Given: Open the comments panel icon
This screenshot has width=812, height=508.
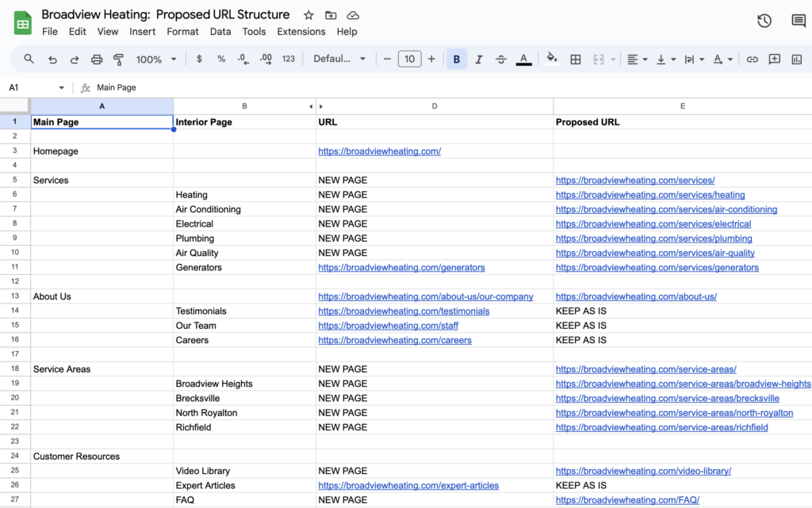Looking at the screenshot, I should coord(799,21).
